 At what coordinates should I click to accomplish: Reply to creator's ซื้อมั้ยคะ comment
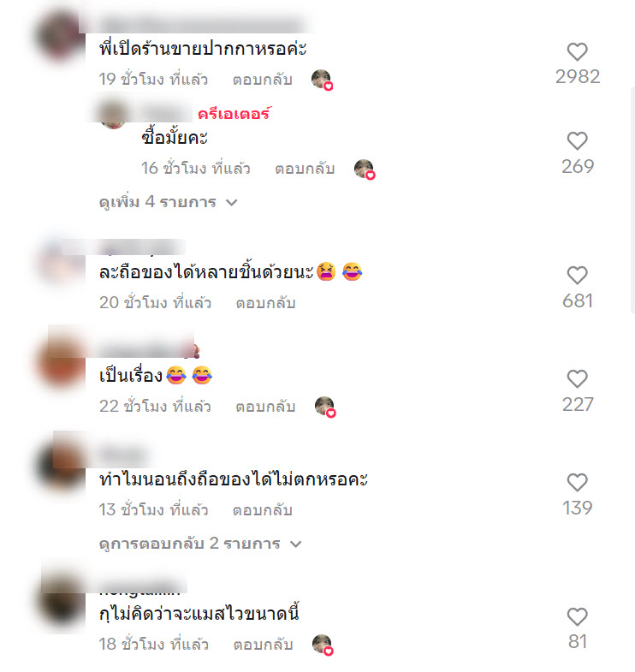(305, 169)
